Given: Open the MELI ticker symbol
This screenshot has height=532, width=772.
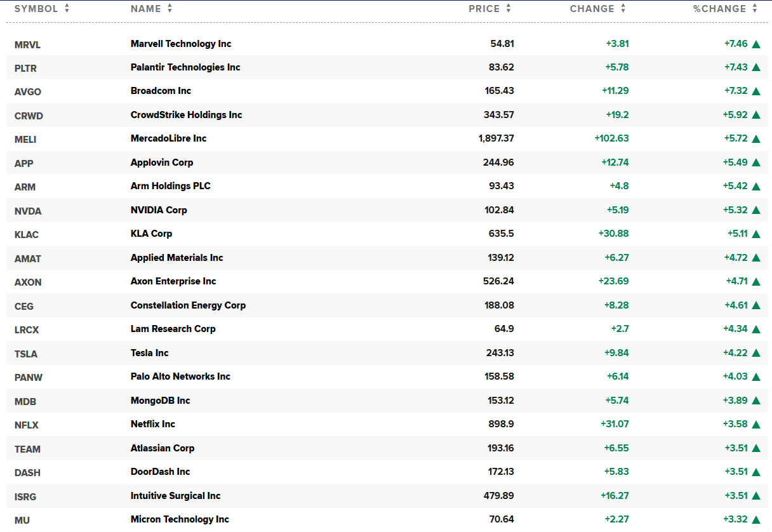Looking at the screenshot, I should [x=25, y=140].
